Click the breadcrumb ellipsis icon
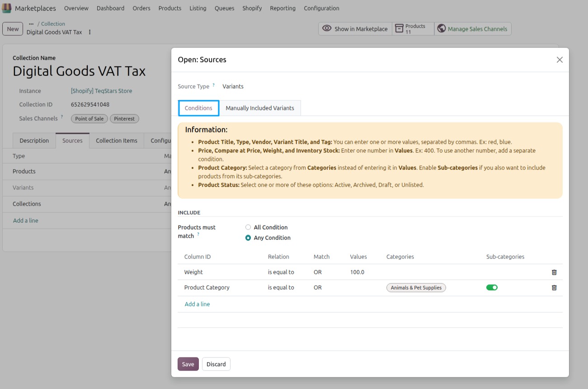This screenshot has width=588, height=389. coord(31,23)
